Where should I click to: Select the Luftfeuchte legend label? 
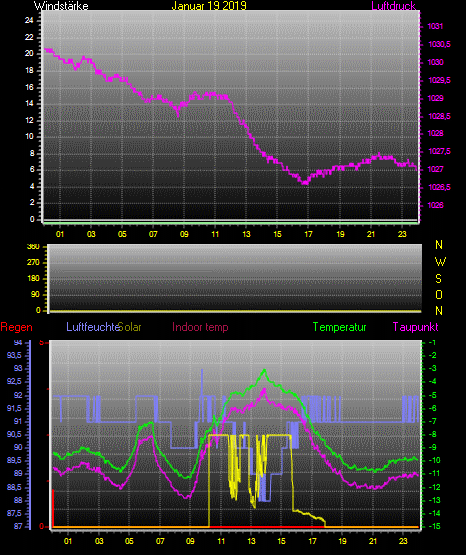(93, 327)
